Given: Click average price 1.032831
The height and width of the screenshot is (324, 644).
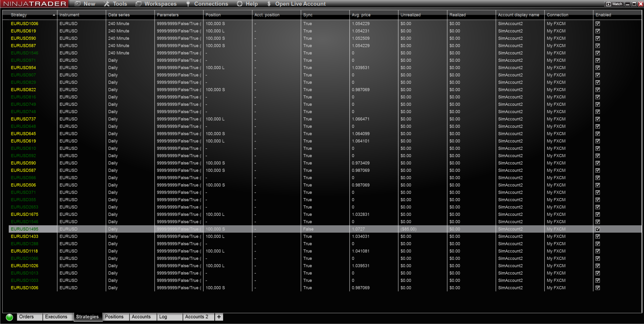Looking at the screenshot, I should click(361, 215).
